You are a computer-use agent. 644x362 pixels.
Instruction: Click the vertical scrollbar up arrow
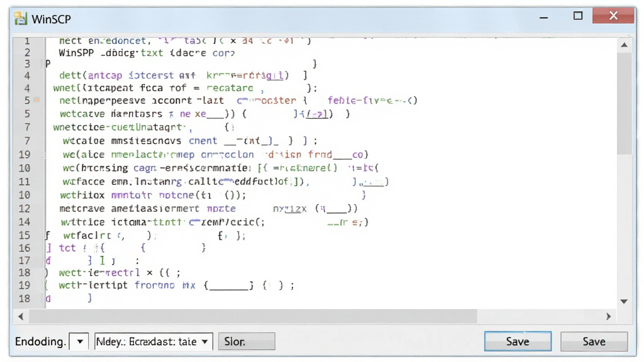click(624, 45)
